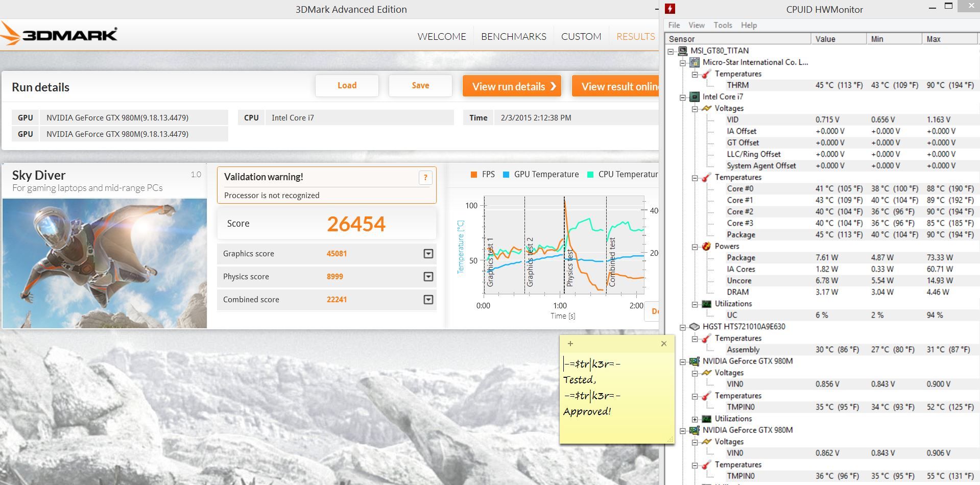The width and height of the screenshot is (980, 485).
Task: Switch to the CUSTOM tab
Action: pyautogui.click(x=581, y=36)
